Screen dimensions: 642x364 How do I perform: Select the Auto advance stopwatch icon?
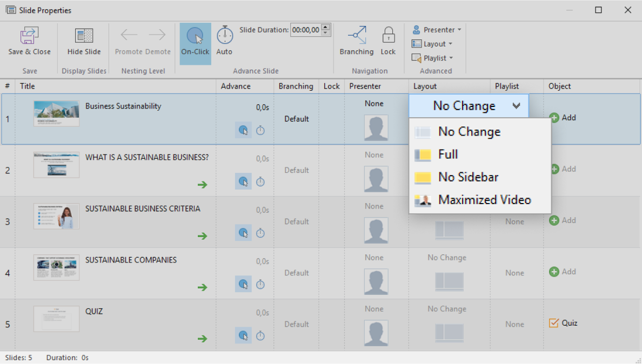click(224, 38)
